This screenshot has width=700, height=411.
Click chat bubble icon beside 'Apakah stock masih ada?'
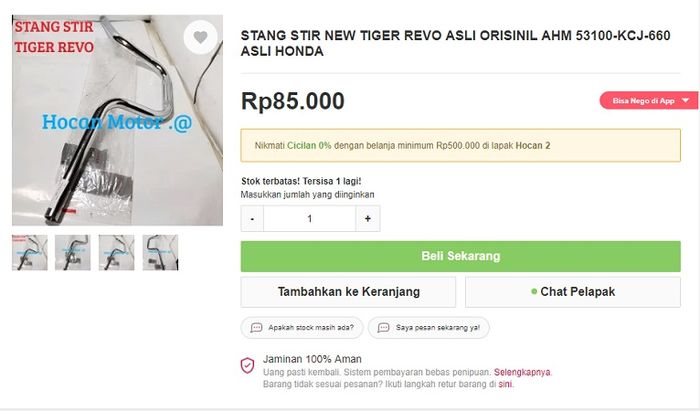[257, 327]
